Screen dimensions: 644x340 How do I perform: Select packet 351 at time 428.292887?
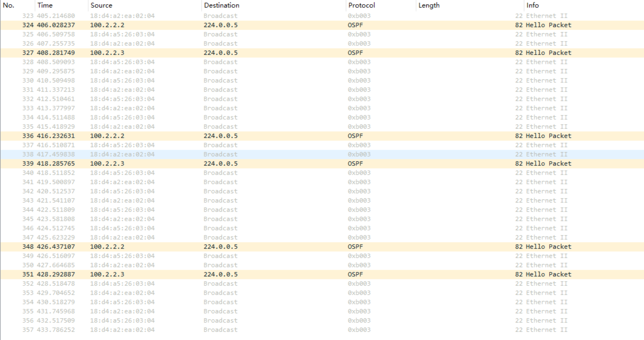pyautogui.click(x=322, y=274)
